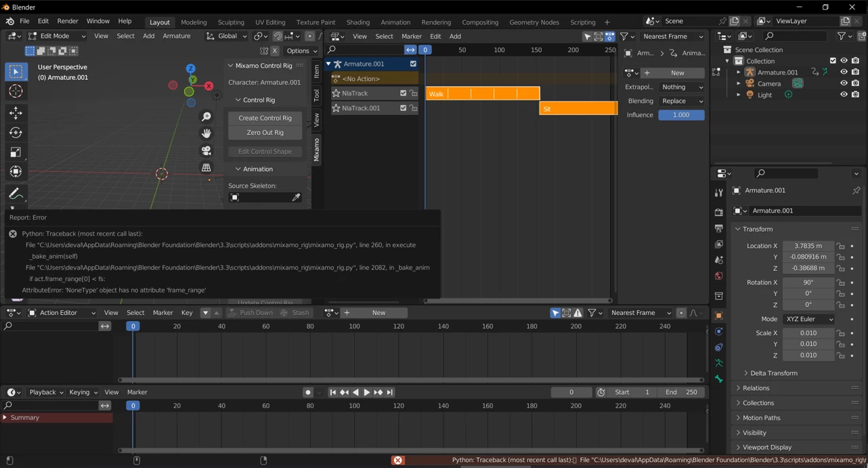The width and height of the screenshot is (868, 468).
Task: Select the Walk NLA strip
Action: pyautogui.click(x=483, y=93)
